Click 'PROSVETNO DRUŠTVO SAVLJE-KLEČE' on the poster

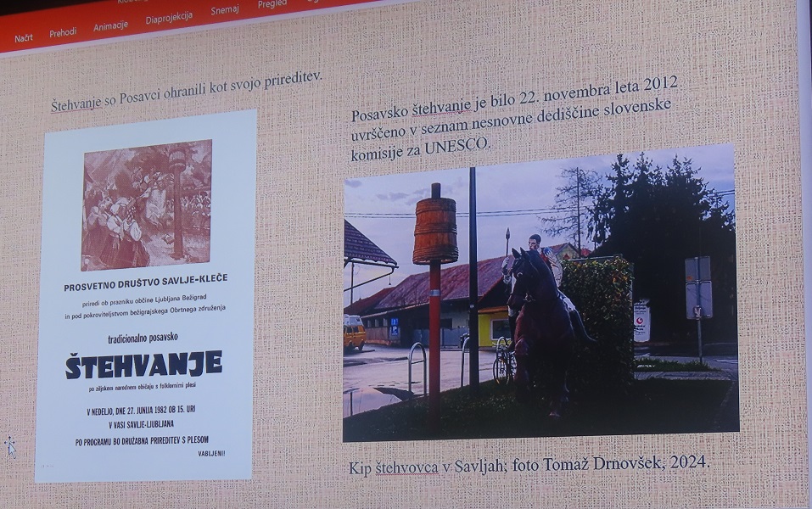(x=146, y=282)
